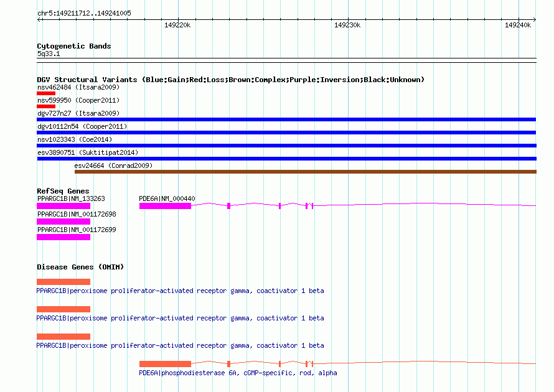This screenshot has height=392, width=554.
Task: Click the RefSeq Genes track title
Action: pos(63,190)
